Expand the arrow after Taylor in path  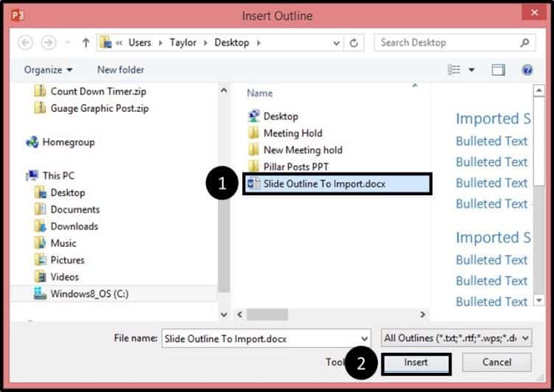[206, 43]
